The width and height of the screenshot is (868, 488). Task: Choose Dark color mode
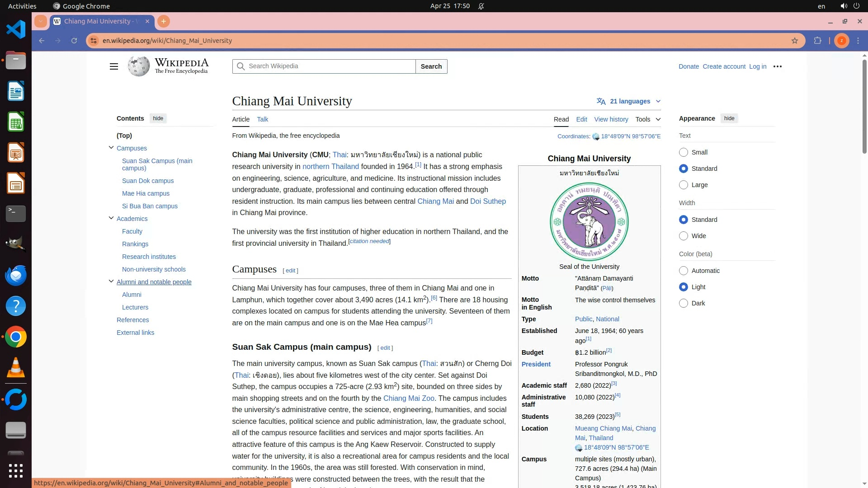[684, 303]
